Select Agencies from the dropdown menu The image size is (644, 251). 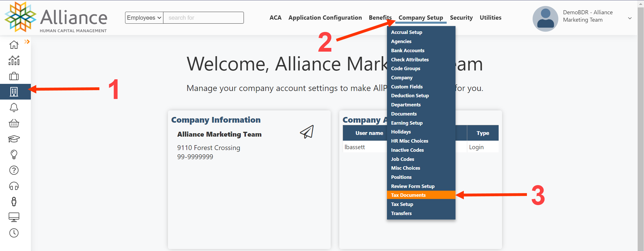(x=421, y=41)
